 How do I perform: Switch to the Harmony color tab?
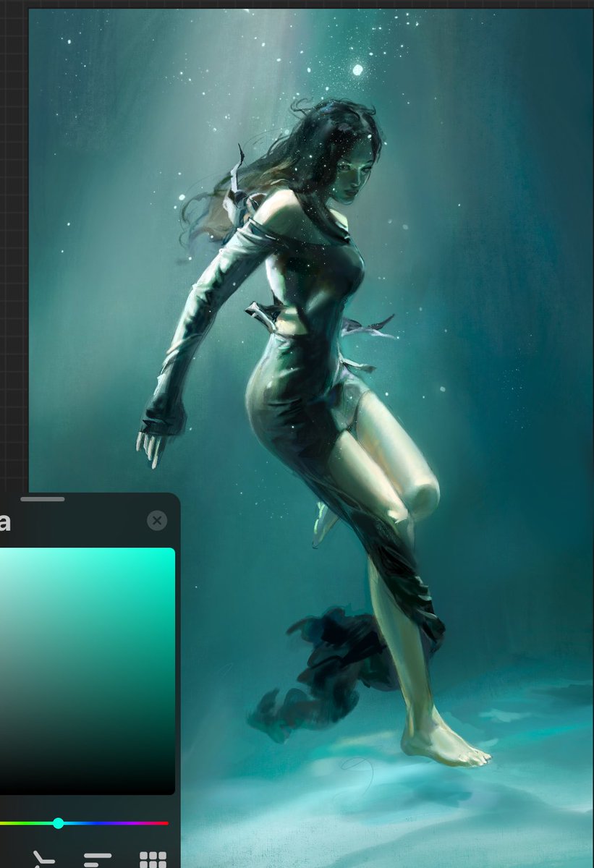tap(43, 859)
